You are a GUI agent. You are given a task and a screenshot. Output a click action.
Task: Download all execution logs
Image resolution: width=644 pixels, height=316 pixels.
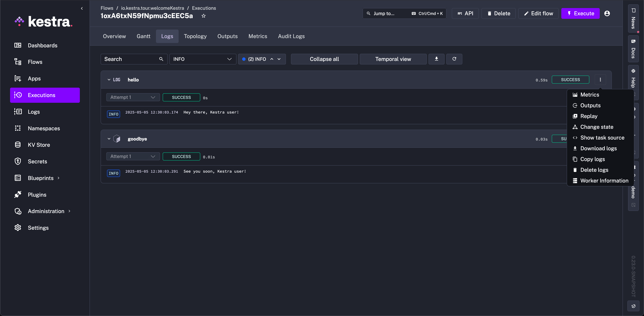pos(437,59)
